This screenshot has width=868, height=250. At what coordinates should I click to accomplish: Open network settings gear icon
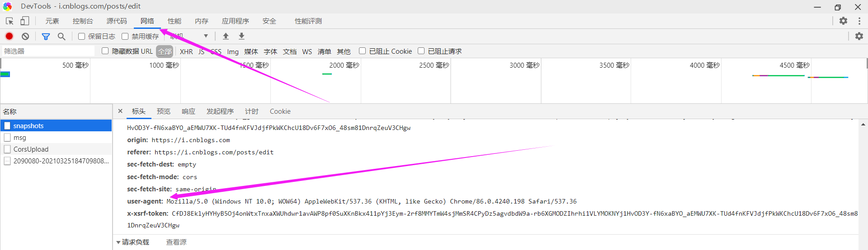859,36
